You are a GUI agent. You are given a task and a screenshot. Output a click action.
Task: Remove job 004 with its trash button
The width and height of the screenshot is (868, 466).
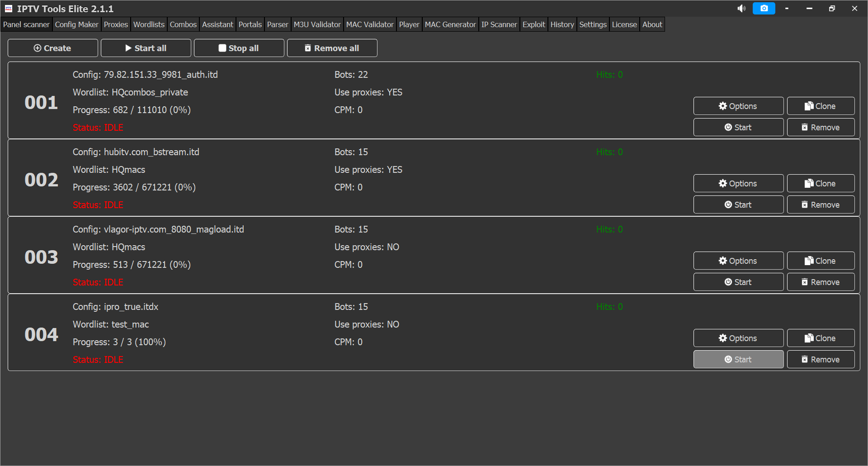point(820,359)
